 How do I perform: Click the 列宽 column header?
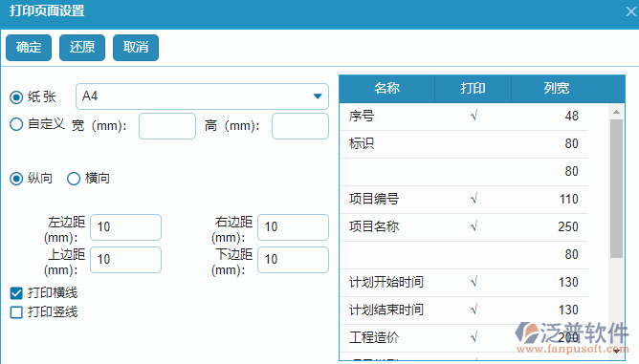[x=557, y=88]
